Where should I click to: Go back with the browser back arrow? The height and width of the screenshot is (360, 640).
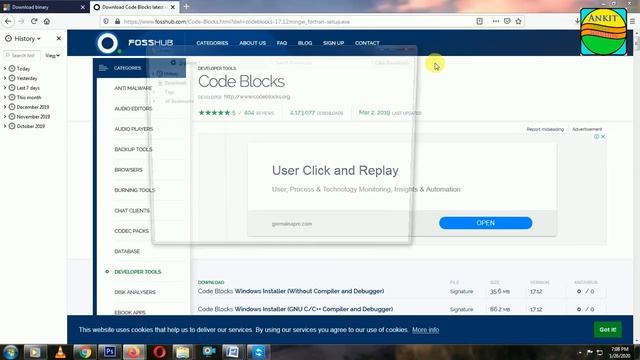(x=8, y=21)
